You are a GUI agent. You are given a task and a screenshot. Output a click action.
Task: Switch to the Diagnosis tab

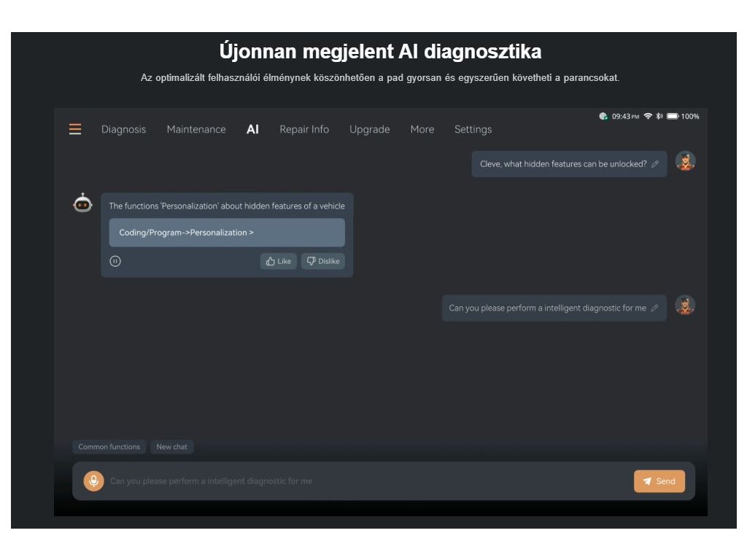(123, 129)
